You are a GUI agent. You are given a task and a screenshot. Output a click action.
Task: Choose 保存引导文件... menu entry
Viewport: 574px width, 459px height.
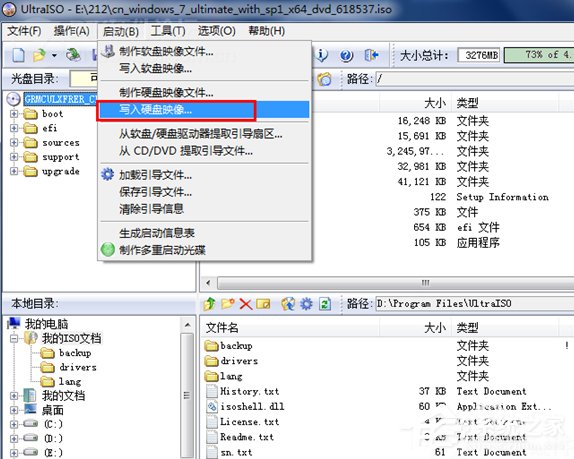204,192
